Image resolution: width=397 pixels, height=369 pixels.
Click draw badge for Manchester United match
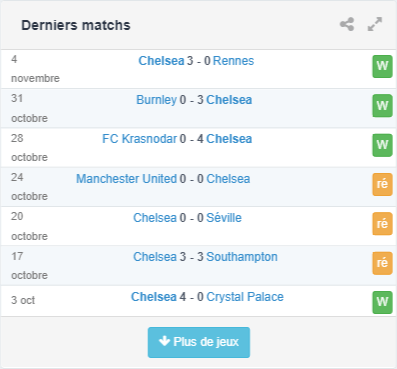382,184
